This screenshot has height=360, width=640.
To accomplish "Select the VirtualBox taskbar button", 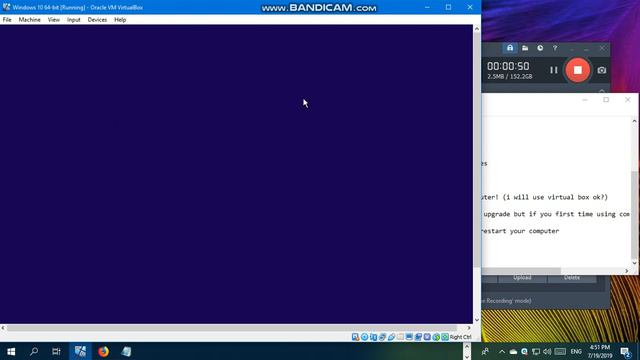I will click(x=80, y=351).
